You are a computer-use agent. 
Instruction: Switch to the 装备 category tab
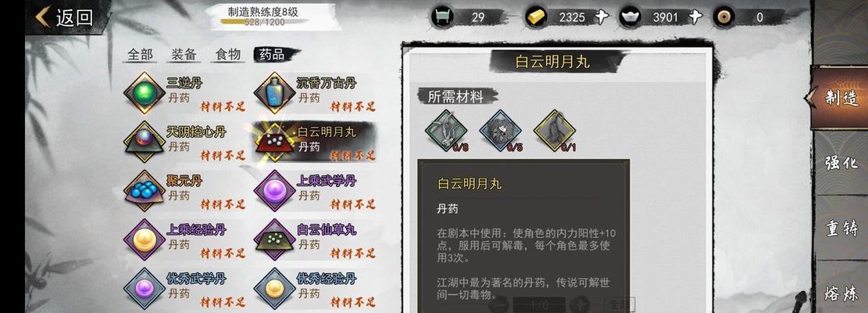coord(184,54)
